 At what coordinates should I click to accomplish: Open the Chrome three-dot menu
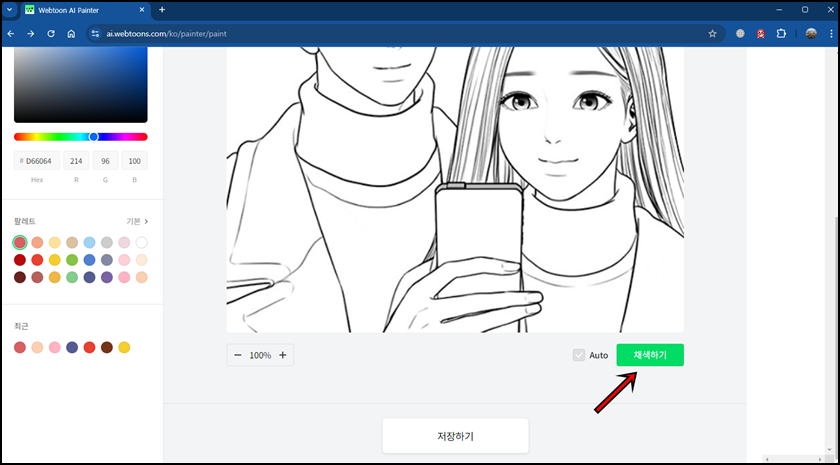coord(830,34)
